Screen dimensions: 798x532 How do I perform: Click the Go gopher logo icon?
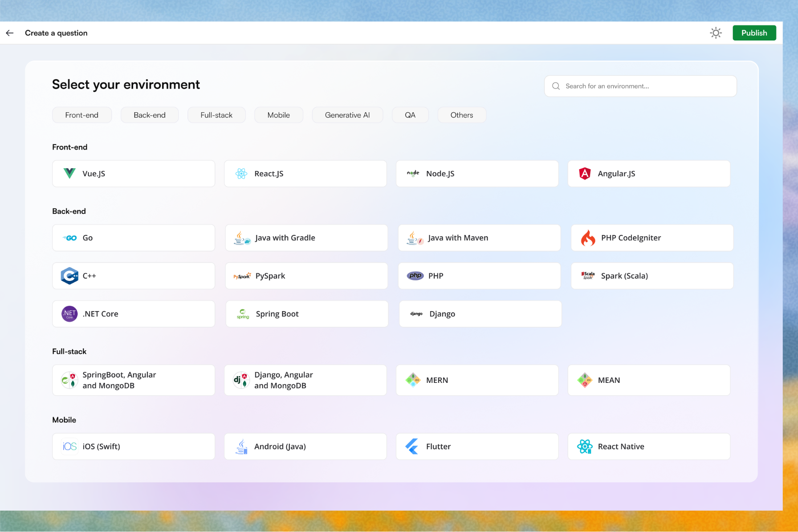tap(70, 238)
